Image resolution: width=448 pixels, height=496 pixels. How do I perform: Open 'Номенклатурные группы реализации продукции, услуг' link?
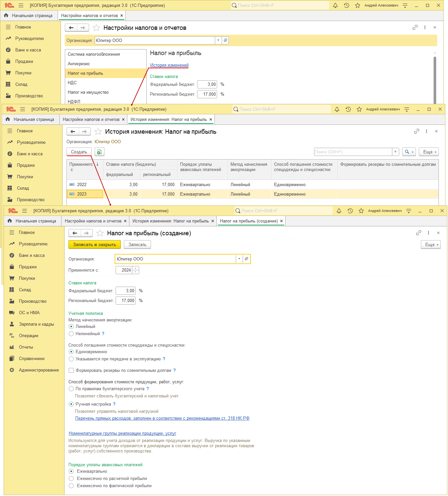(122, 433)
